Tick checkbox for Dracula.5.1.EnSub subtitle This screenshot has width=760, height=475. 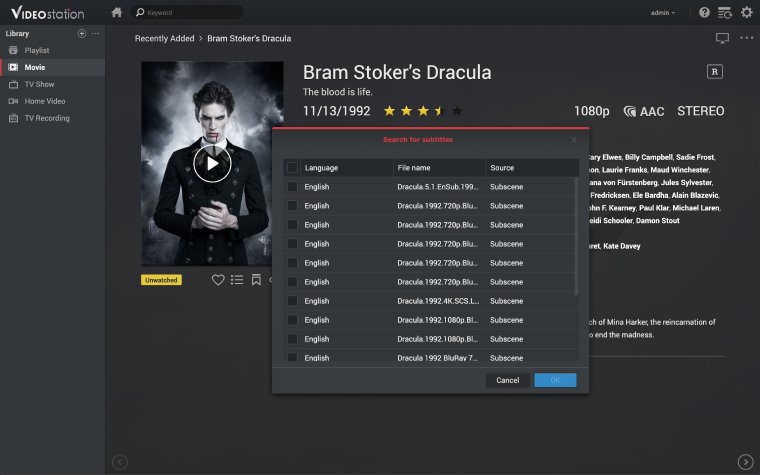(x=292, y=187)
